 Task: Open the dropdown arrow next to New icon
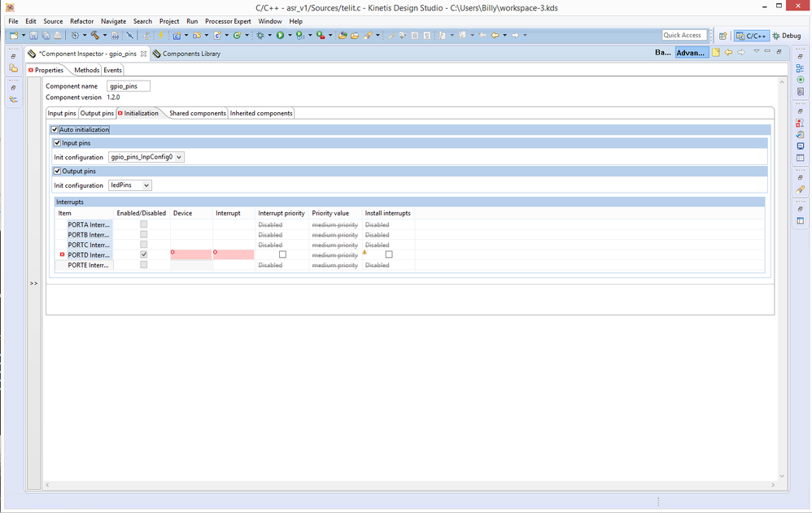24,35
